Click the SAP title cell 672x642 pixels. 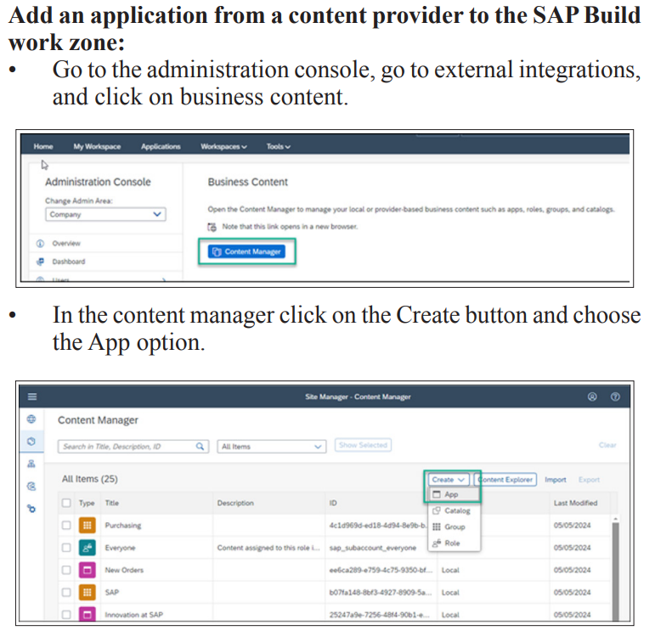point(112,592)
